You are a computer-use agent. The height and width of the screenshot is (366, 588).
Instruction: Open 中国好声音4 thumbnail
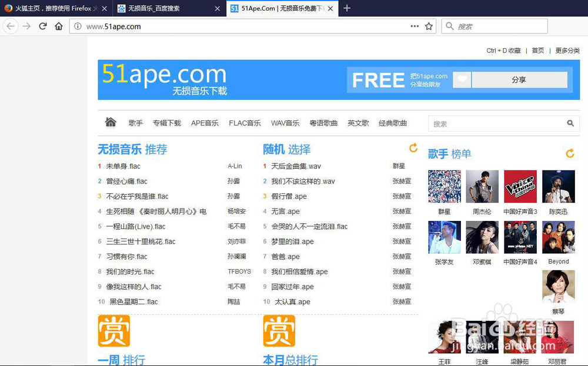point(520,237)
